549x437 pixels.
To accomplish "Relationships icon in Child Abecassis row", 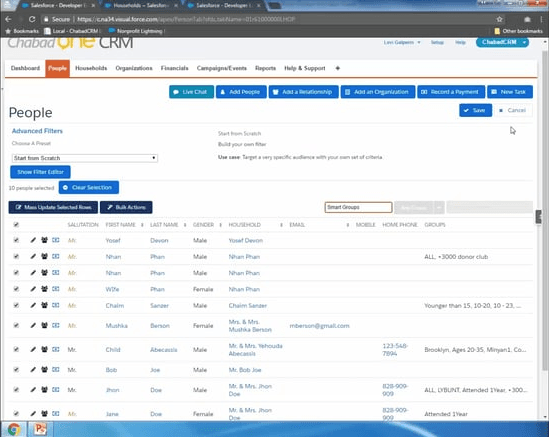I will pyautogui.click(x=44, y=349).
